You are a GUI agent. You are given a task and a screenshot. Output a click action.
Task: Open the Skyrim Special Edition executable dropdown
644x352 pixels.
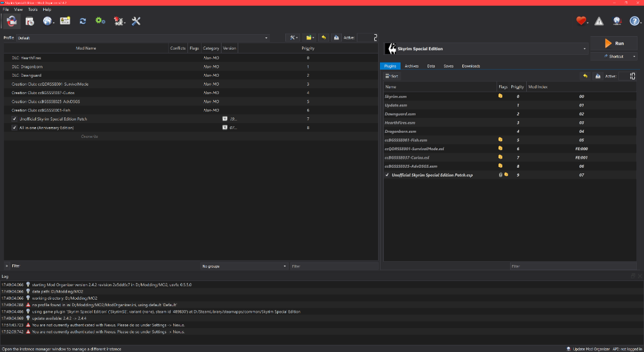[x=486, y=48]
